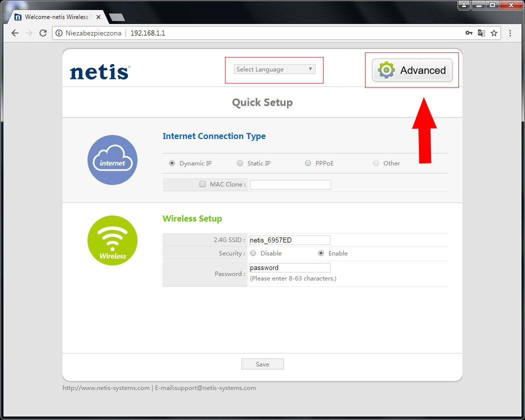Bookmark this page with the star

coord(494,33)
